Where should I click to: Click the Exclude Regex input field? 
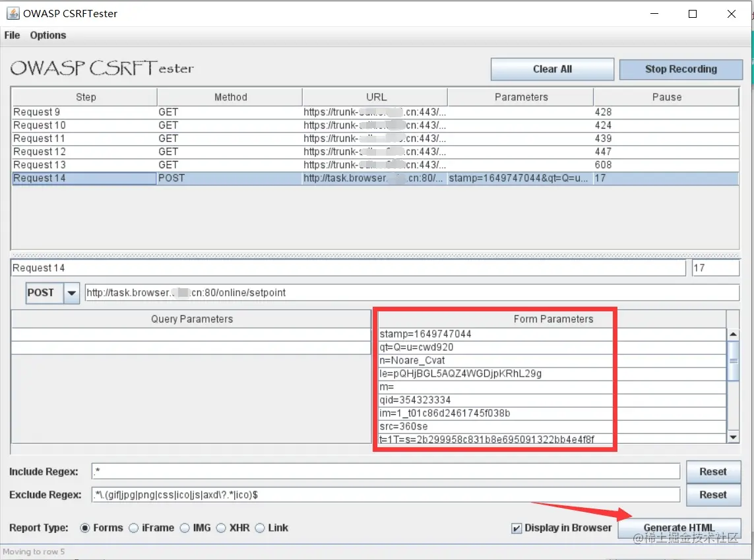coord(386,495)
